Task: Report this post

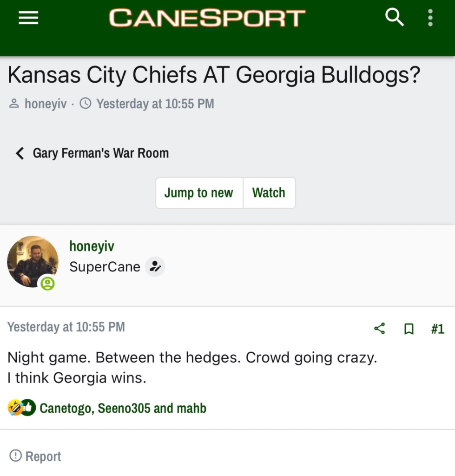Action: 35,456
